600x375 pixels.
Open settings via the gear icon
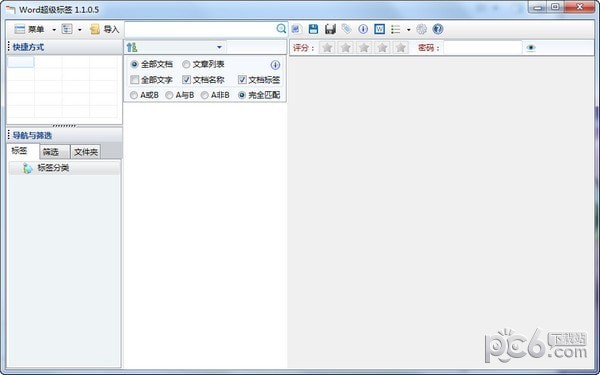coord(421,29)
